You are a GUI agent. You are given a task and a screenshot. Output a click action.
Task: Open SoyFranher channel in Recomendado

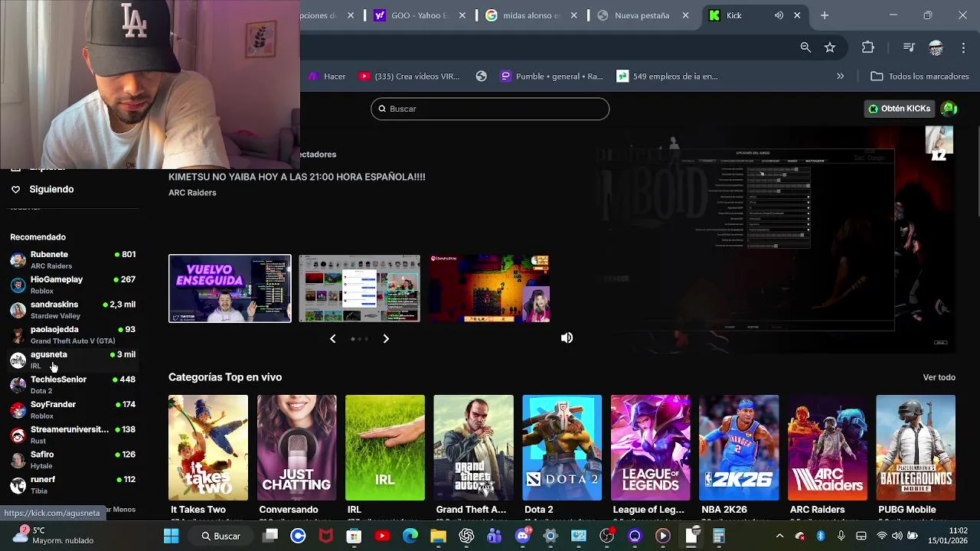(73, 410)
